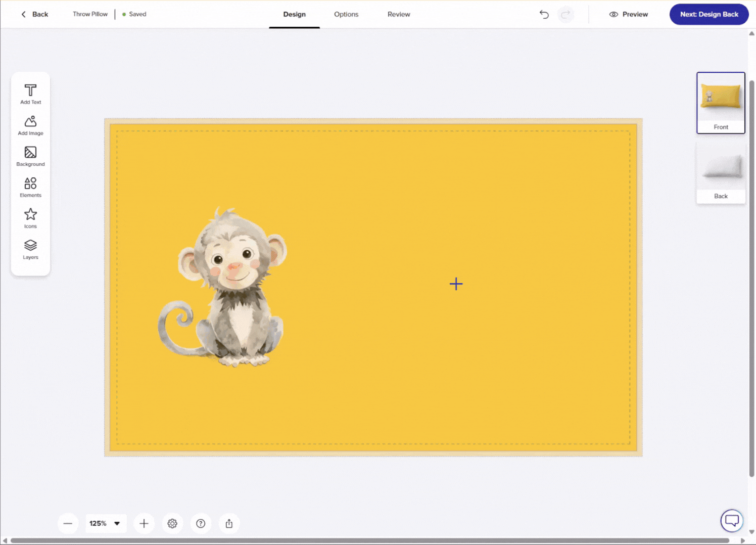Open the Icons star panel
This screenshot has width=756, height=545.
point(30,218)
